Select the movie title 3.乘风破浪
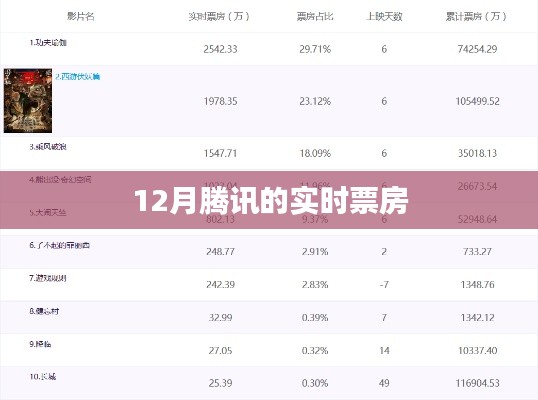538x400 pixels. tap(48, 147)
